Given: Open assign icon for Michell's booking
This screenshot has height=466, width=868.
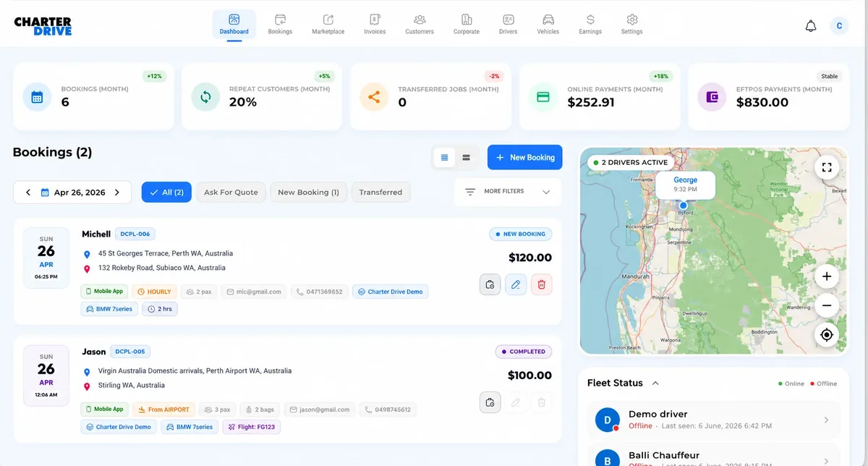Looking at the screenshot, I should (x=490, y=284).
